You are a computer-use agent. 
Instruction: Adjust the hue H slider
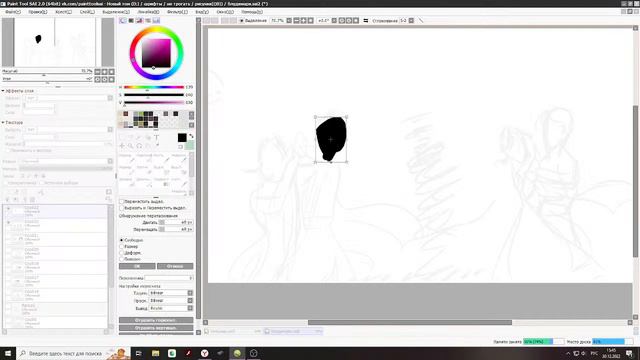(154, 87)
